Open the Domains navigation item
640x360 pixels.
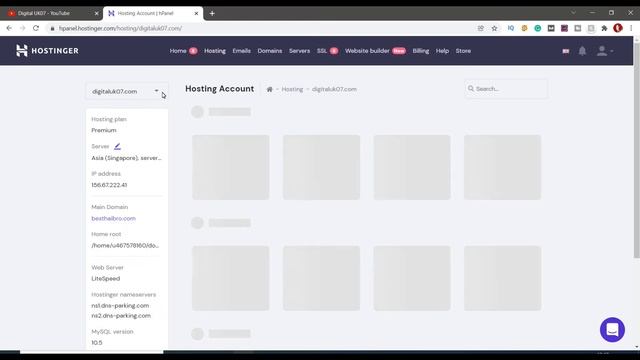(269, 51)
